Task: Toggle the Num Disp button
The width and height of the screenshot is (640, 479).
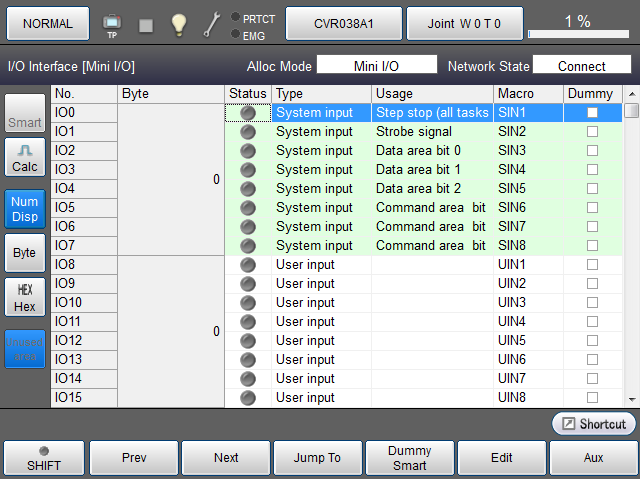Action: pyautogui.click(x=25, y=208)
